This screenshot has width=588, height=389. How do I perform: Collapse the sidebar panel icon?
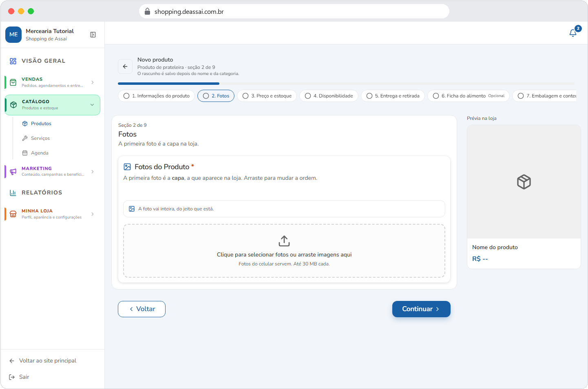tap(93, 35)
